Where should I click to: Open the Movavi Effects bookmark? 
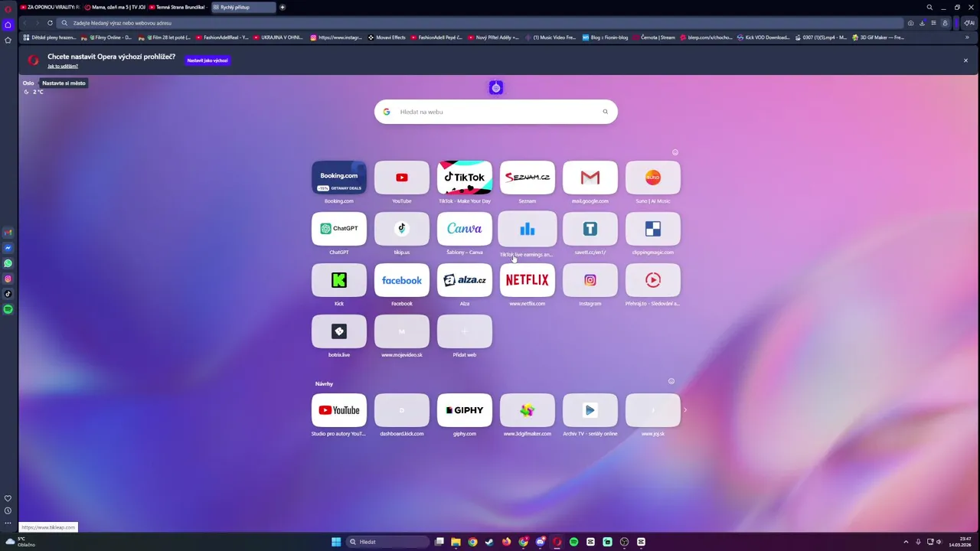point(387,37)
